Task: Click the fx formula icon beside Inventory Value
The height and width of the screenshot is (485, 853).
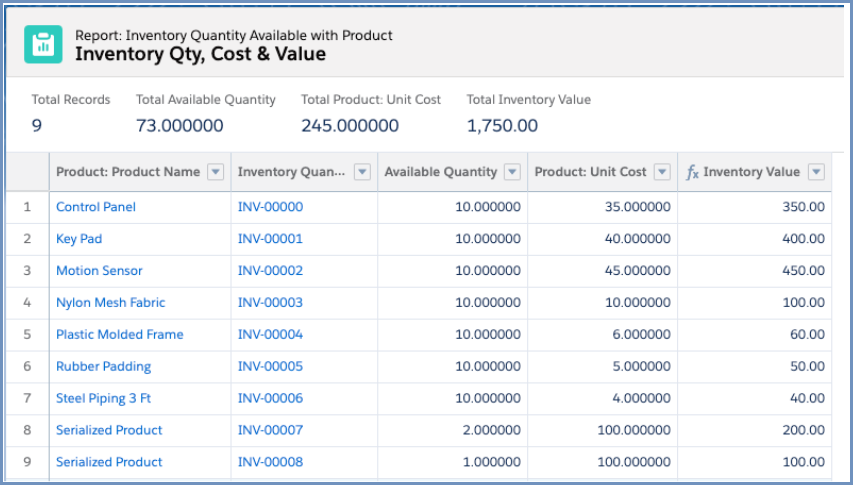Action: (692, 172)
